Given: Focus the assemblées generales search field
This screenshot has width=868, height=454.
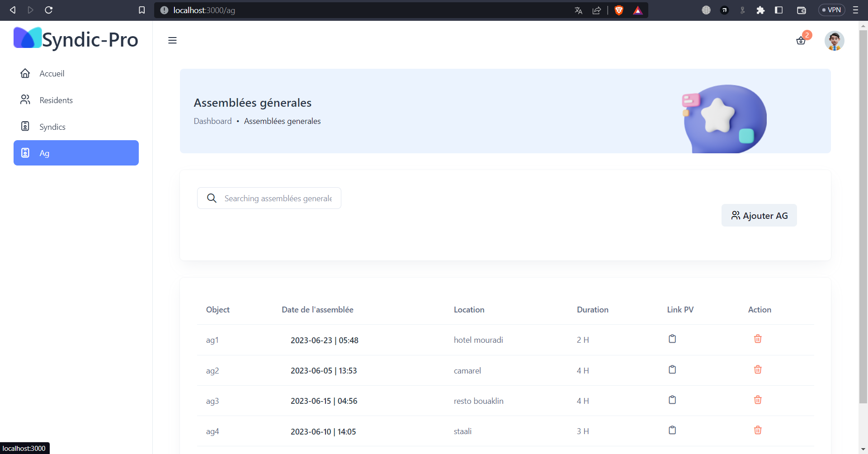Looking at the screenshot, I should (x=278, y=199).
